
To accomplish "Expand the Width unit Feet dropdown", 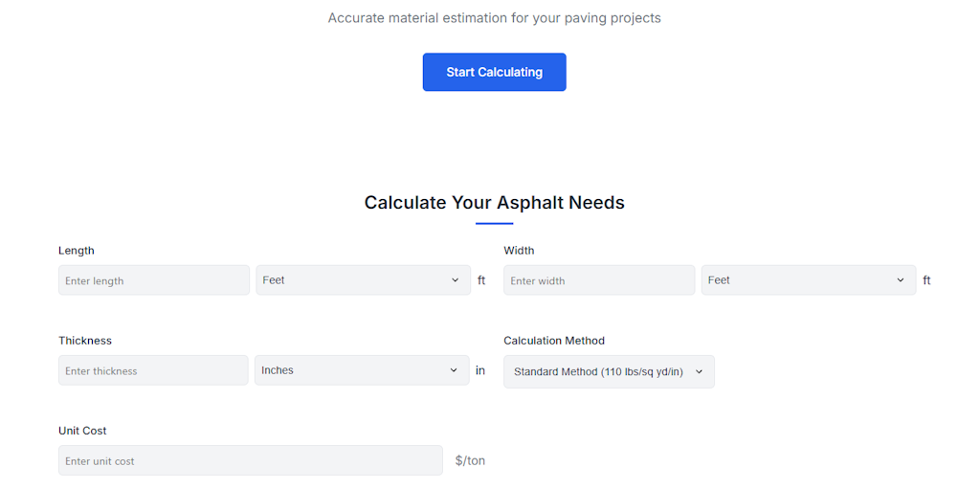I will point(808,280).
